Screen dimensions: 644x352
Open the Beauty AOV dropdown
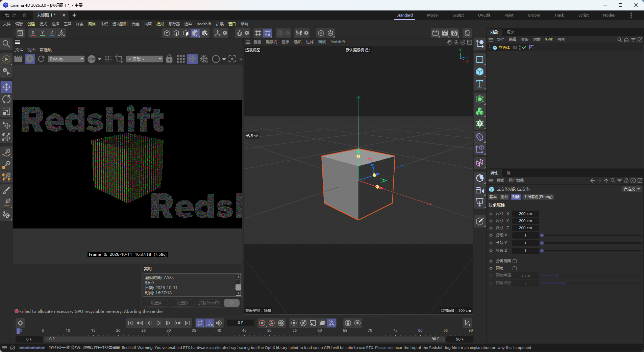click(x=66, y=59)
